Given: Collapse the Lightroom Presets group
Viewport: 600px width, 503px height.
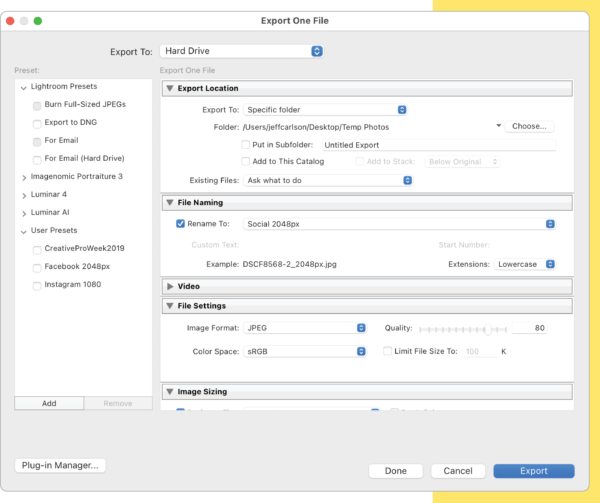Looking at the screenshot, I should coord(24,88).
